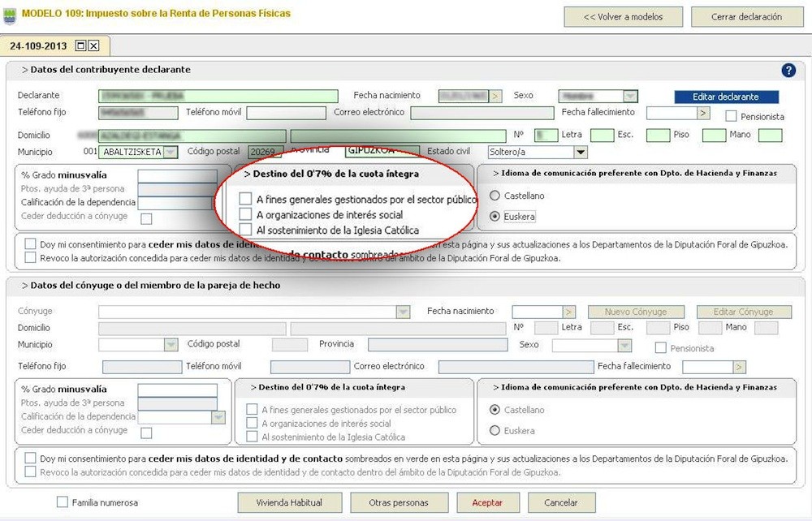812x521 pixels.
Task: Open the blue help question mark icon
Action: (x=788, y=71)
